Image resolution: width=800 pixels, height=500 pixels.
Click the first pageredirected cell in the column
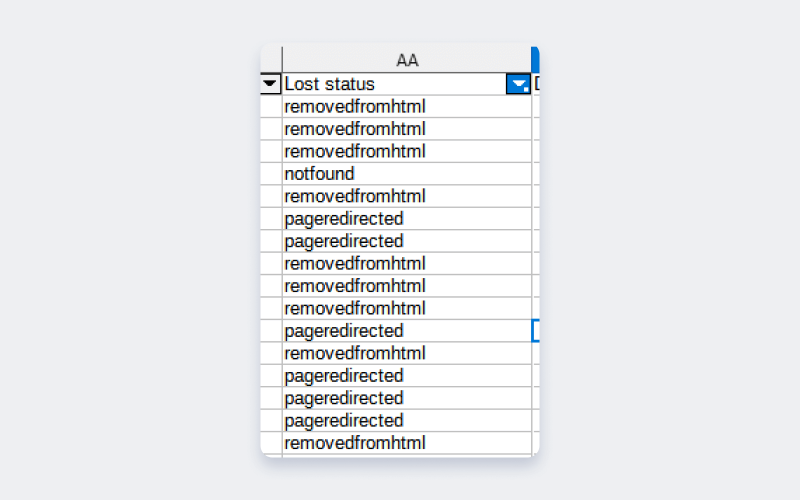pos(407,219)
